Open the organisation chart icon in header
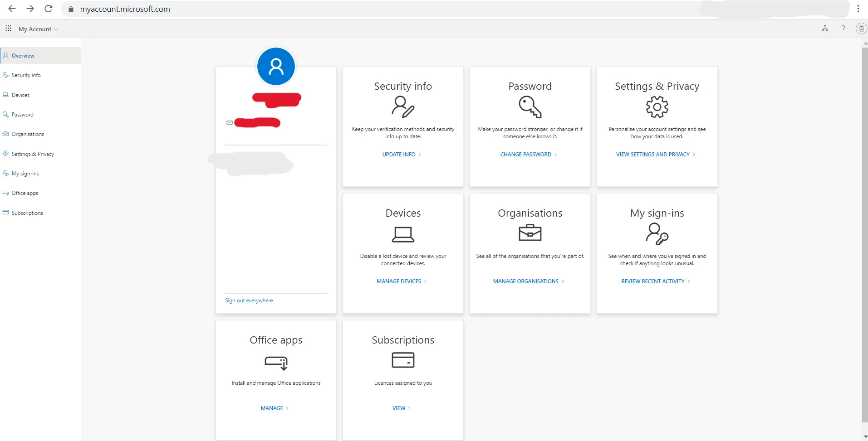 click(x=825, y=29)
